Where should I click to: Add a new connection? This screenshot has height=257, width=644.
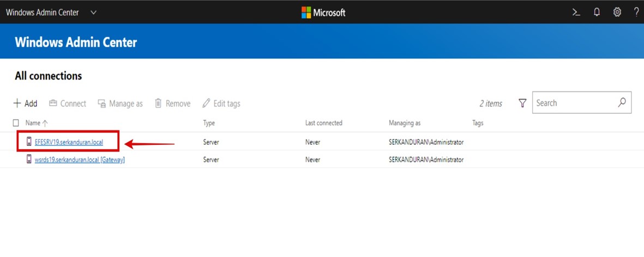point(26,103)
